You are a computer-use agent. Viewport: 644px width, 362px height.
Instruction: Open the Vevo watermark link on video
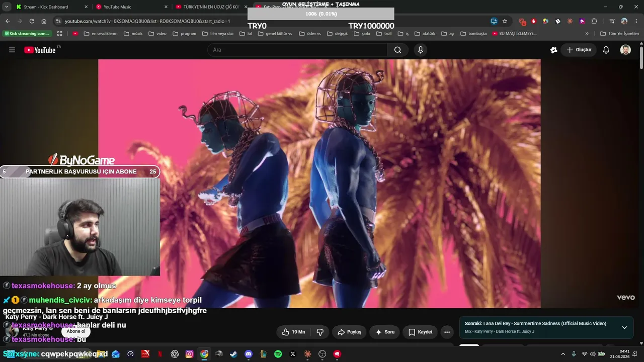pos(626,297)
